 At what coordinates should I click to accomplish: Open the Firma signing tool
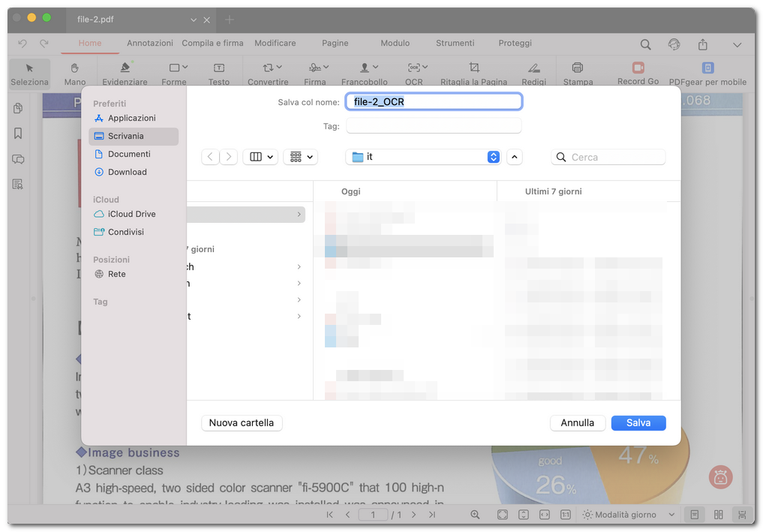[315, 71]
